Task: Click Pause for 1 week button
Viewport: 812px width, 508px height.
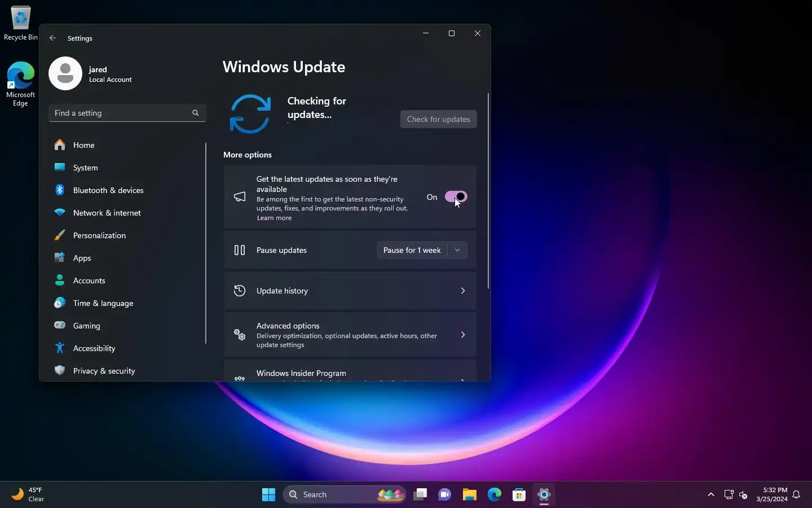Action: (412, 250)
